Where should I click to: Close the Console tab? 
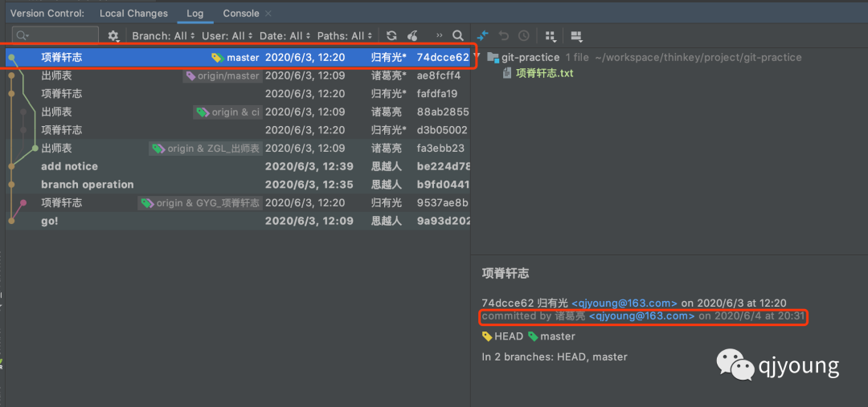(268, 14)
